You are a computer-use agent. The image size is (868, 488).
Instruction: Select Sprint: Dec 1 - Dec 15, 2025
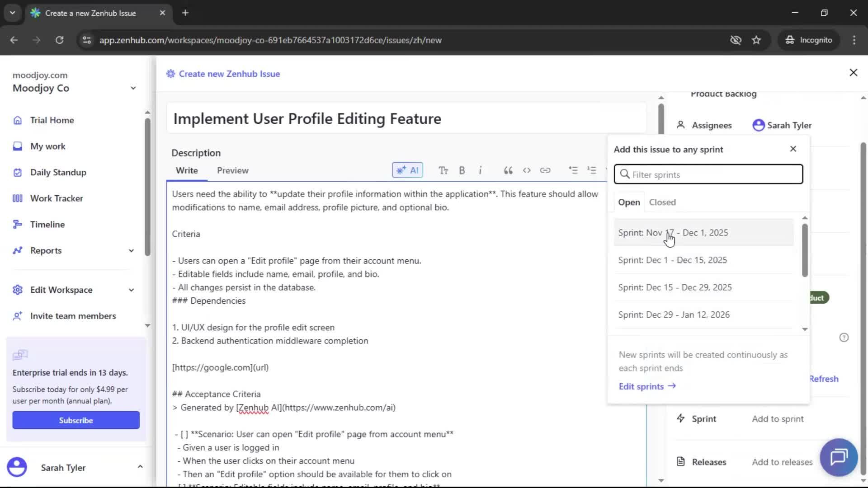(x=672, y=260)
